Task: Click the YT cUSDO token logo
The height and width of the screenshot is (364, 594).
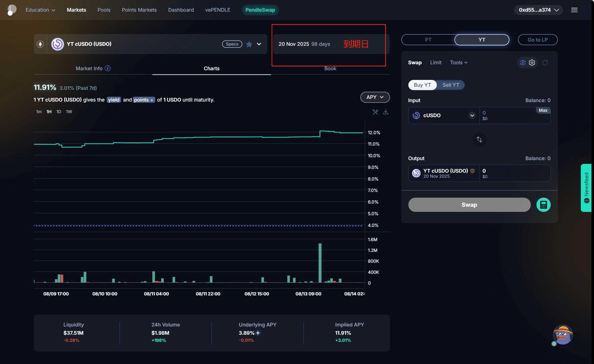Action: (58, 44)
